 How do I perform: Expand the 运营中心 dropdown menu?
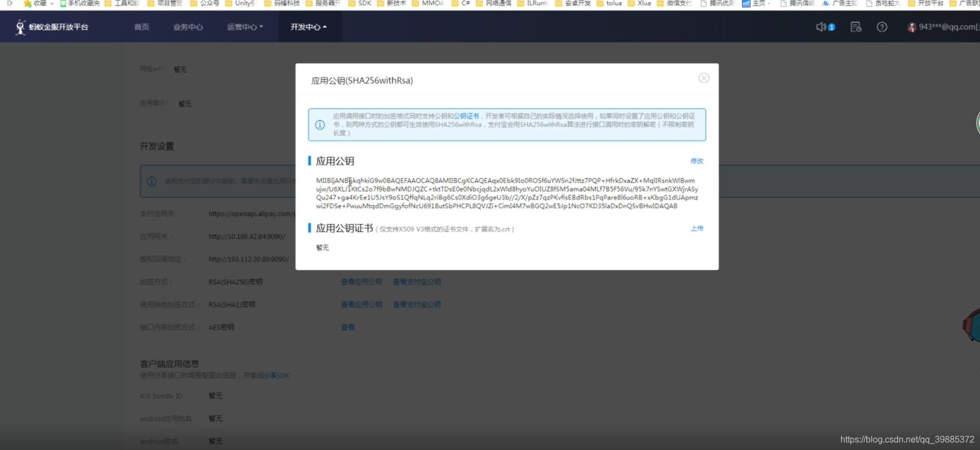point(245,27)
